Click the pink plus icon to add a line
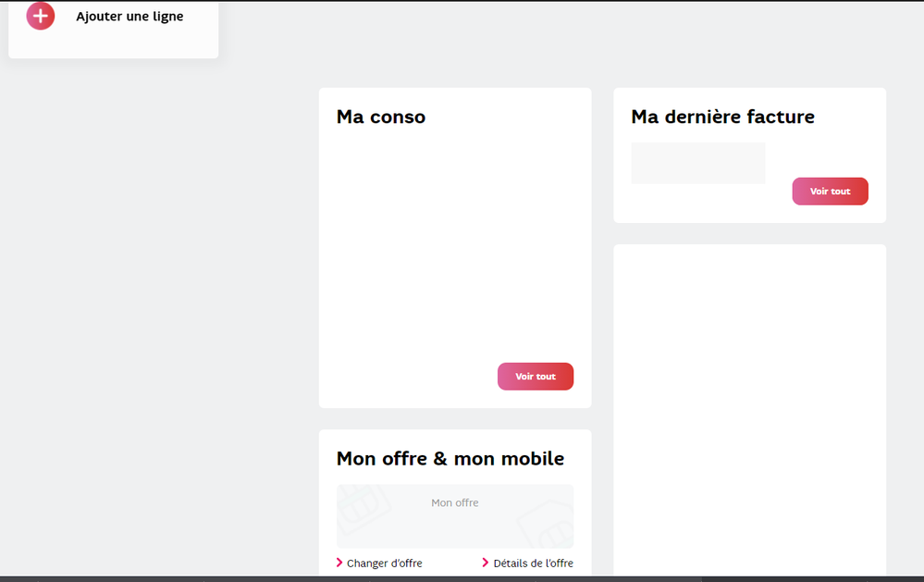The width and height of the screenshot is (924, 582). [x=40, y=16]
